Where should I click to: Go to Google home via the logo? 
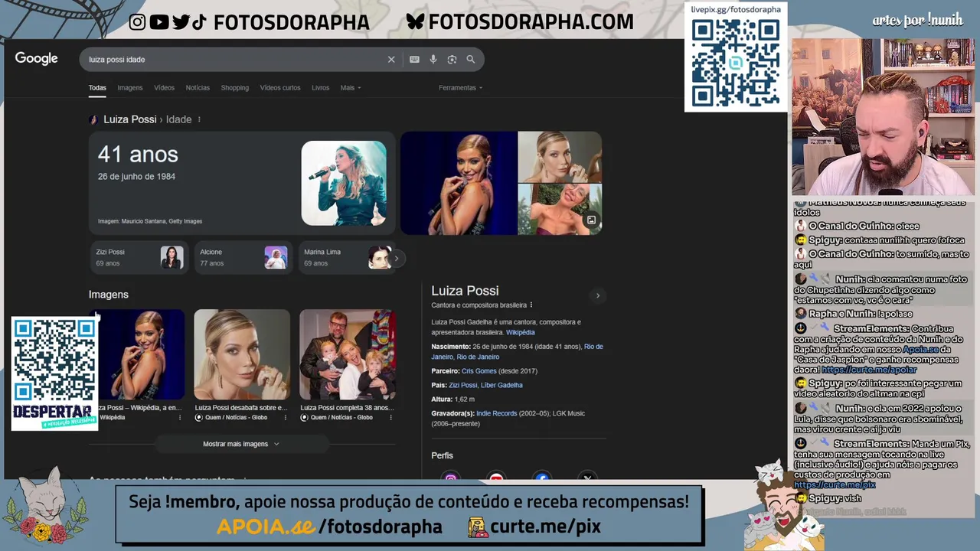pos(37,59)
